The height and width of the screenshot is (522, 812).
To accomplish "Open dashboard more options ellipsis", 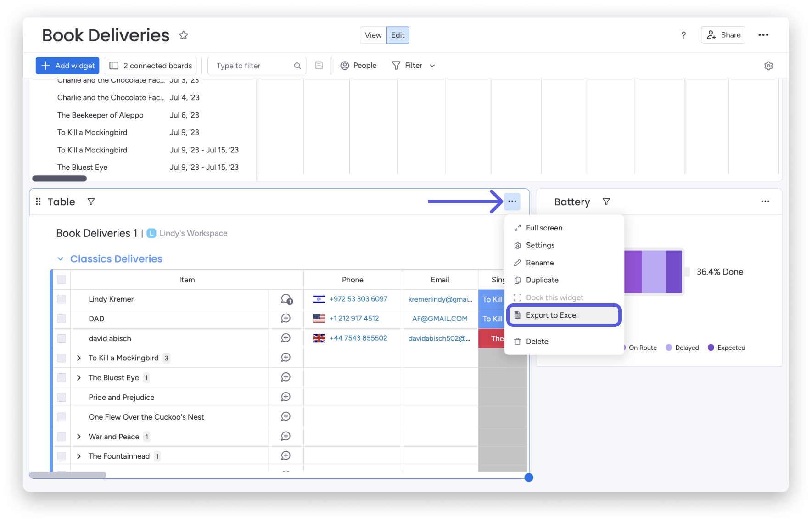I will coord(763,35).
